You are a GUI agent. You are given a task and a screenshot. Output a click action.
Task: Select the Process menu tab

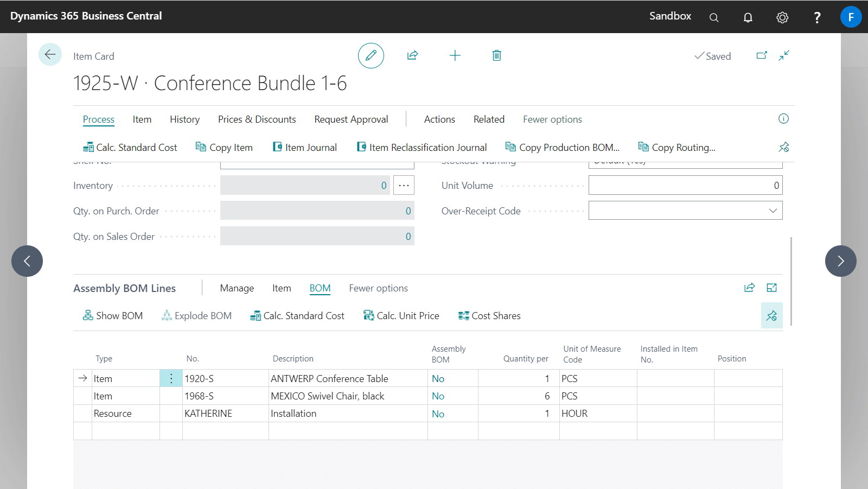click(99, 119)
